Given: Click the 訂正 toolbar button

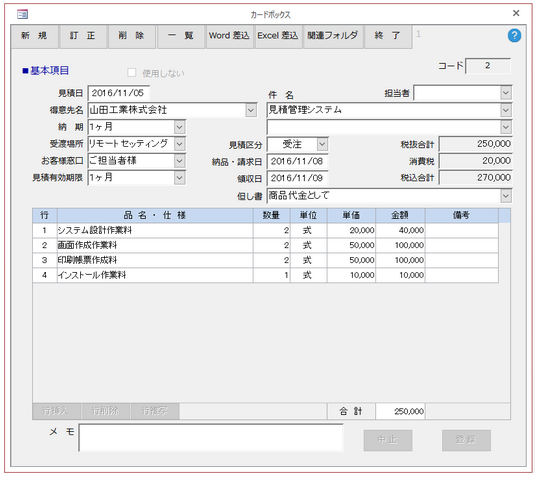Looking at the screenshot, I should pos(83,36).
